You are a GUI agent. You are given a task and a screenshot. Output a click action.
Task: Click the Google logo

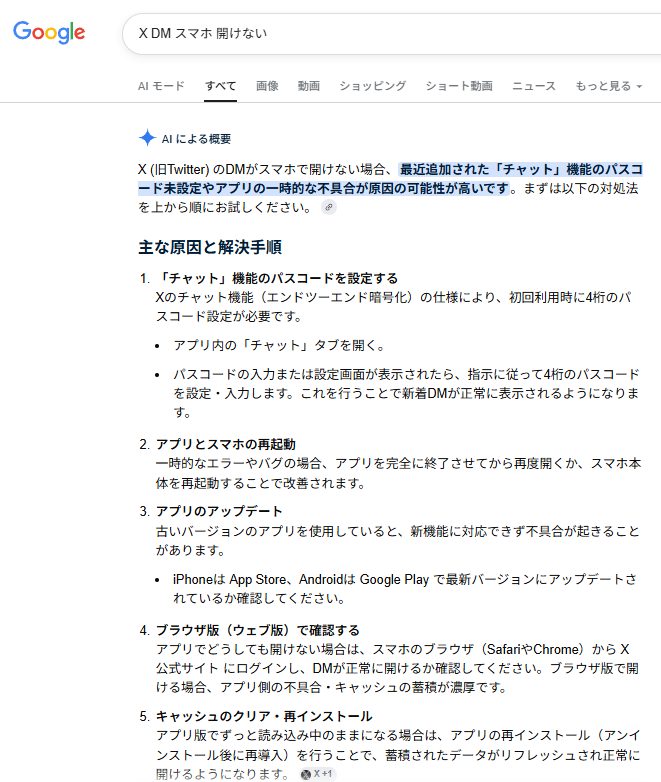coord(49,32)
